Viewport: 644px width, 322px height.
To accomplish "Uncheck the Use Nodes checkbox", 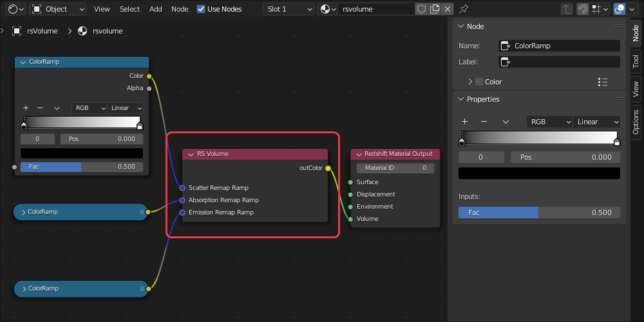I will pos(201,9).
